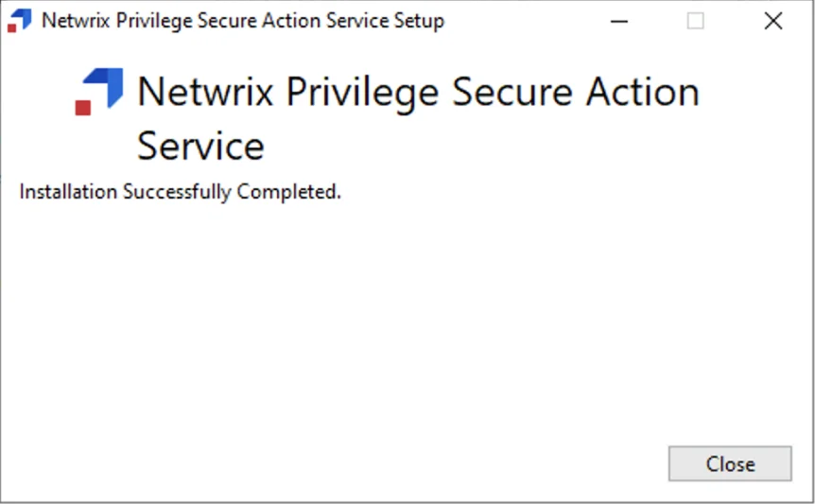The width and height of the screenshot is (815, 504).
Task: Click the 'Netwrix Privilege Secure Action' heading line
Action: point(419,93)
